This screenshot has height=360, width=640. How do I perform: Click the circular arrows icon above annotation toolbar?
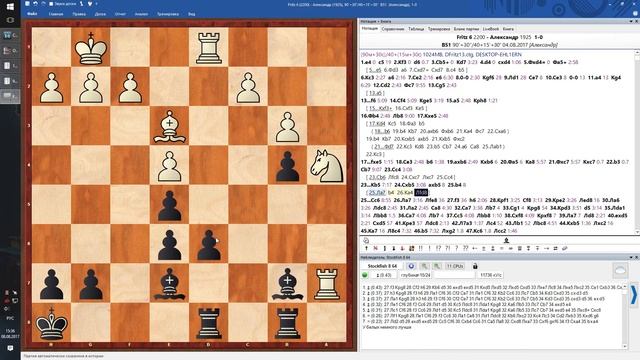click(366, 241)
